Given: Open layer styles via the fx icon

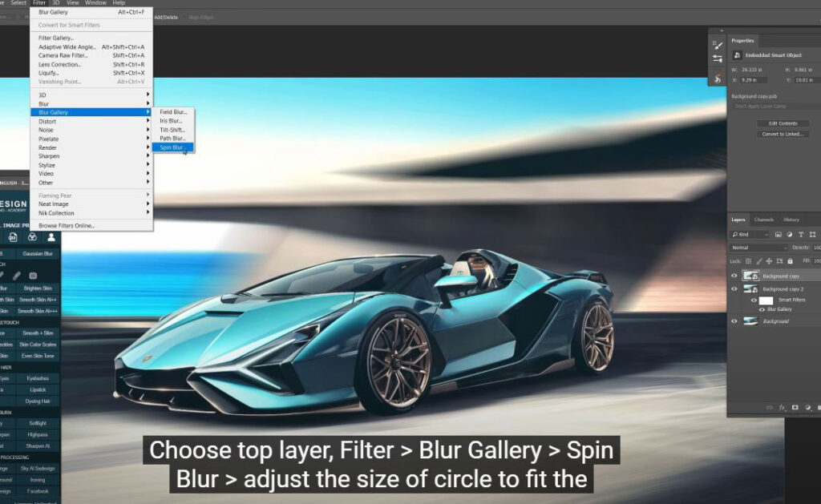Looking at the screenshot, I should click(x=782, y=407).
